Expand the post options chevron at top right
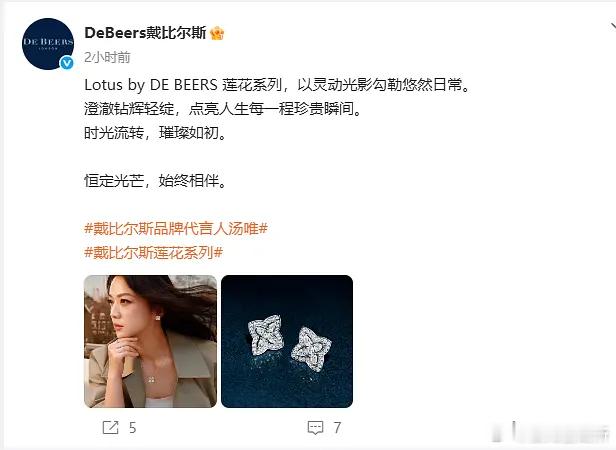The image size is (616, 450). [x=613, y=27]
